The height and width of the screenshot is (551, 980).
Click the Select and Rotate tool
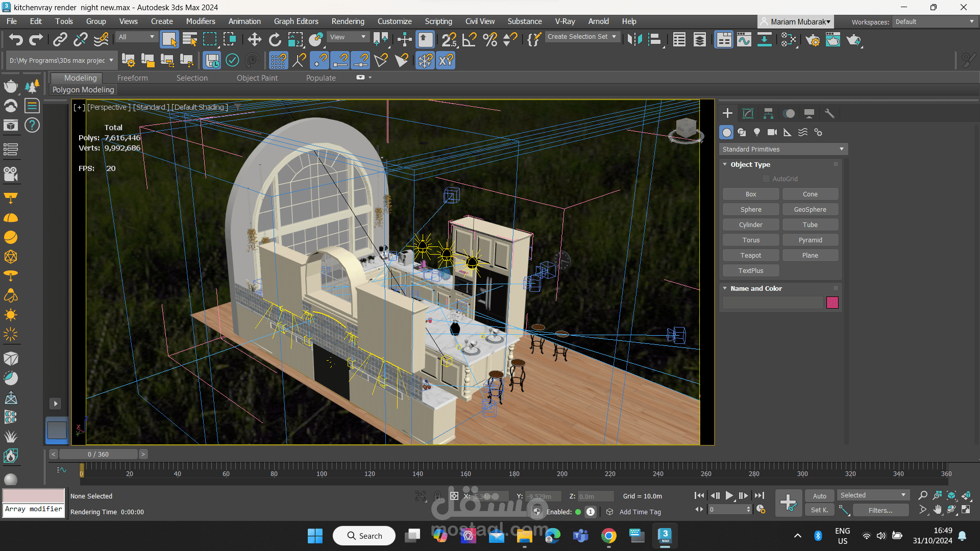pyautogui.click(x=275, y=40)
